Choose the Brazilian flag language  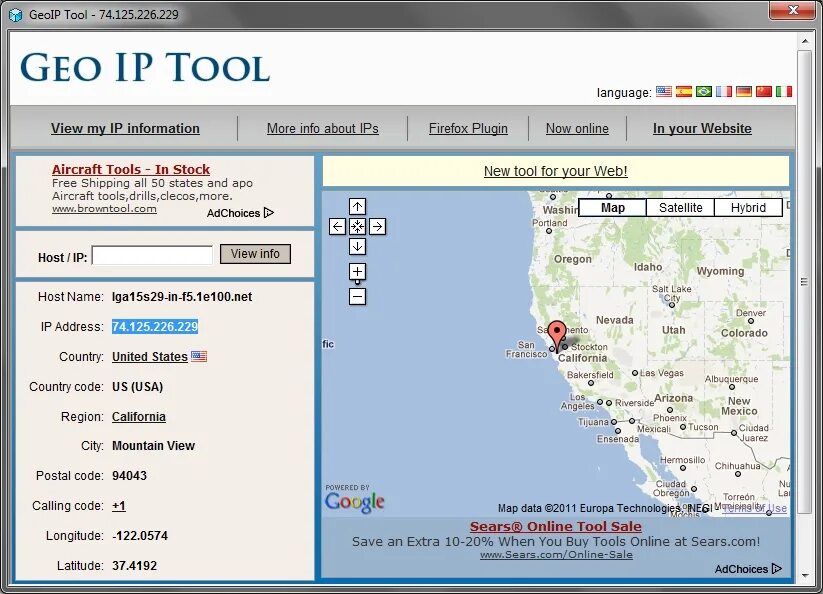click(703, 92)
